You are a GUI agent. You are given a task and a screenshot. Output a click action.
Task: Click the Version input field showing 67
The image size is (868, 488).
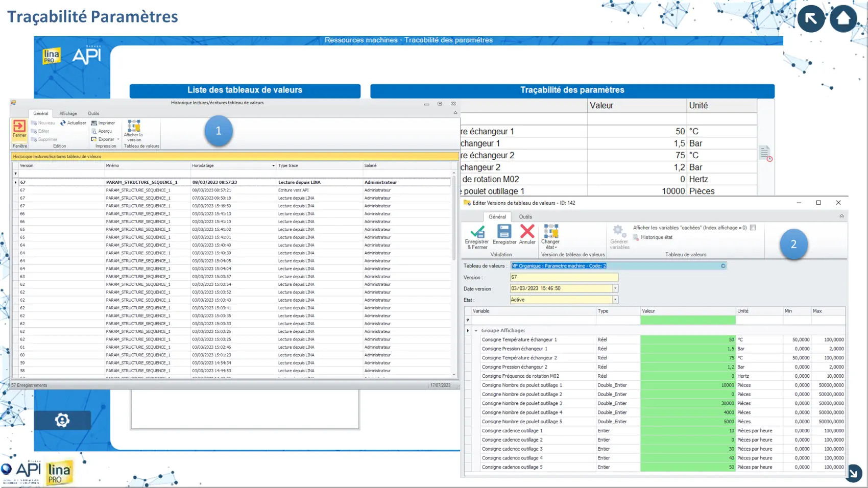pyautogui.click(x=564, y=277)
